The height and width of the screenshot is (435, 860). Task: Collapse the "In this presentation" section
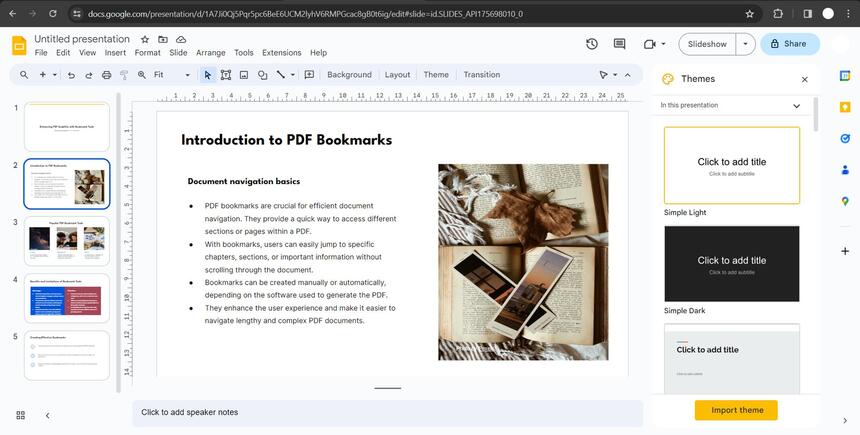(x=796, y=106)
